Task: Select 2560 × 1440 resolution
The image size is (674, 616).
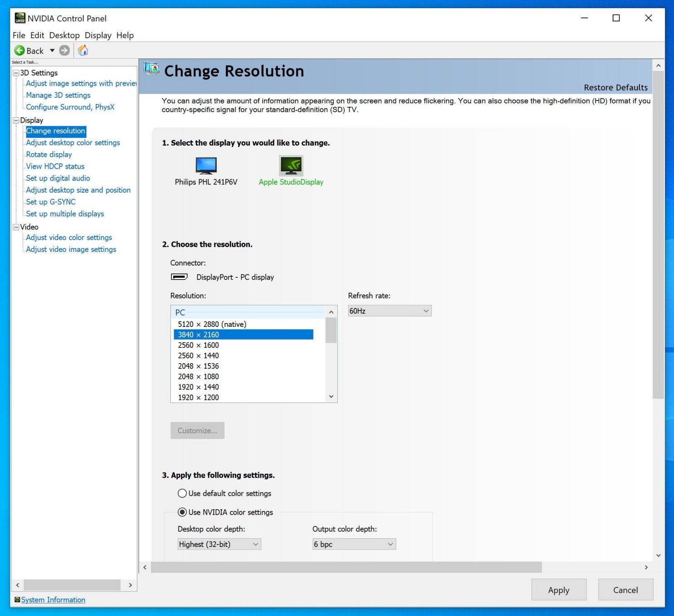Action: (244, 356)
